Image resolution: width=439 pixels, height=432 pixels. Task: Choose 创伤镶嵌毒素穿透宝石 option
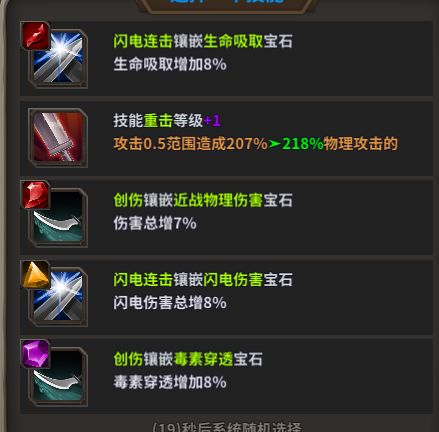point(227,376)
